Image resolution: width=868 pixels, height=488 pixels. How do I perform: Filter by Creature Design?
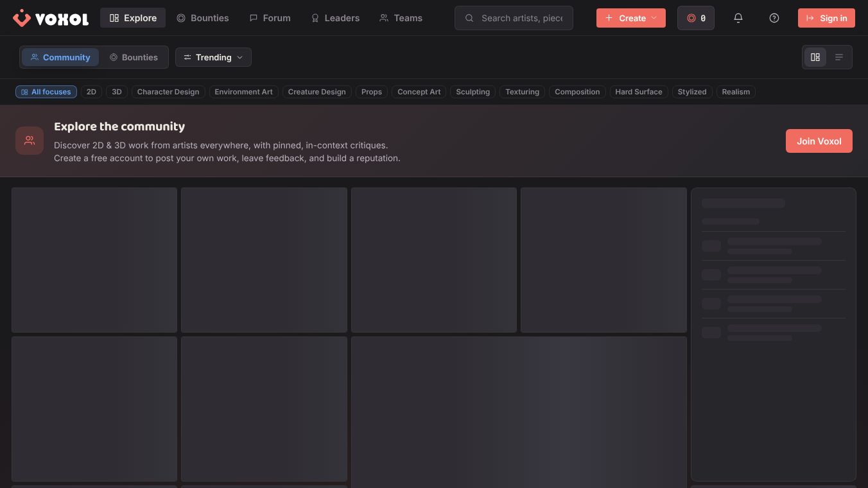(317, 92)
